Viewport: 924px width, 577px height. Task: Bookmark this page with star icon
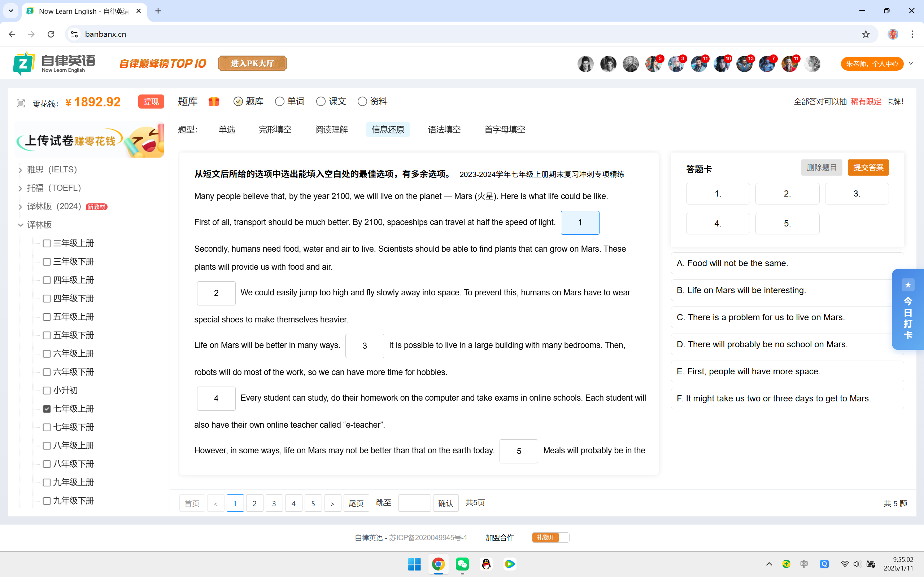pos(866,34)
